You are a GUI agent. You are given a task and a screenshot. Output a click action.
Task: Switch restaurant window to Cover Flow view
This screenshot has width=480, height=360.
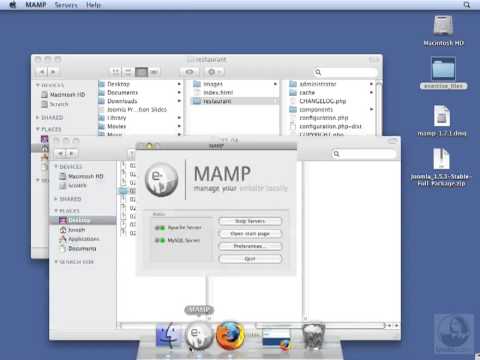154,72
